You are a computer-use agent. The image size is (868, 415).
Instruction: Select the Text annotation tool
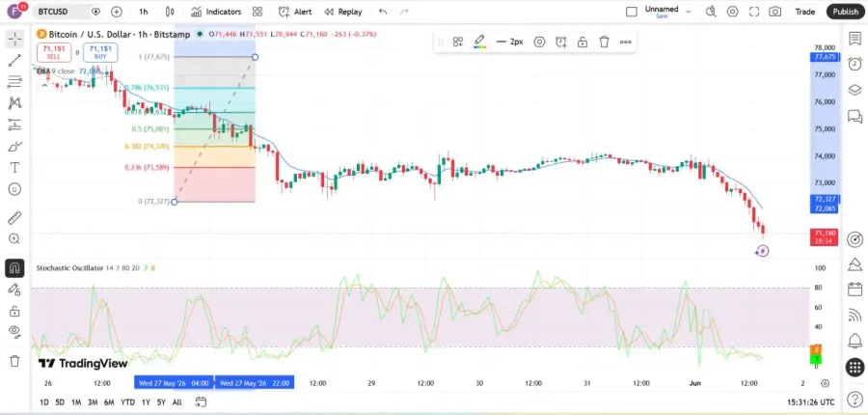pyautogui.click(x=14, y=167)
